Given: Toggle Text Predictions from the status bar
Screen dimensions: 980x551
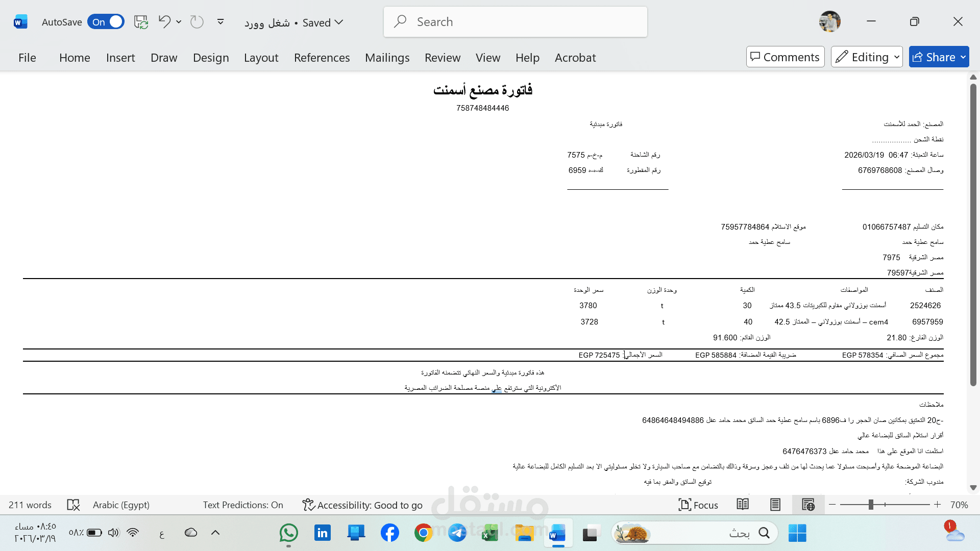Looking at the screenshot, I should click(243, 505).
